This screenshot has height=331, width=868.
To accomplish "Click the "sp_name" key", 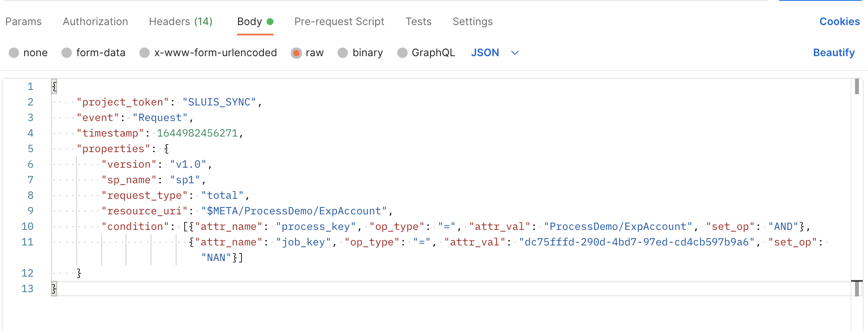I will 129,180.
